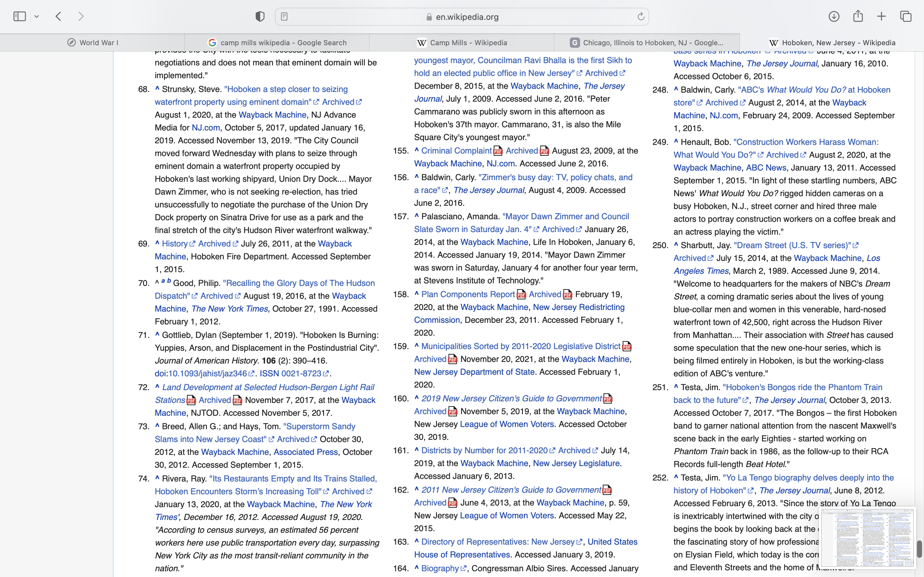Switch to the World War I tab
This screenshot has height=577, width=924.
tap(92, 43)
